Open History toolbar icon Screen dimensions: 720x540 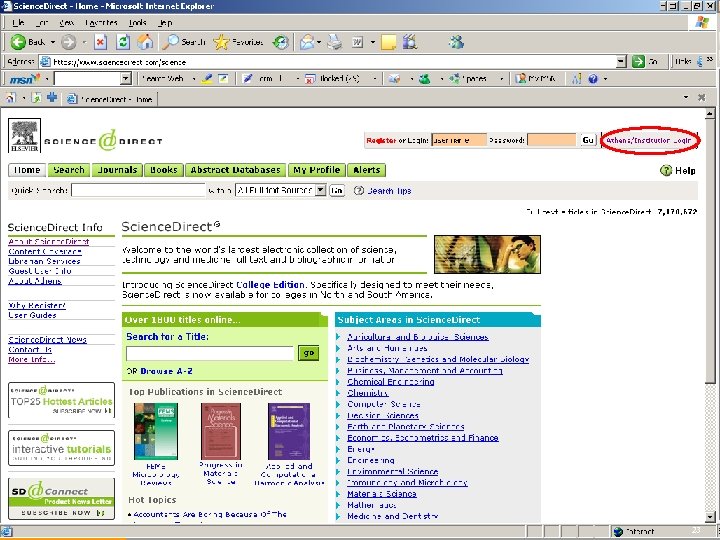[x=281, y=42]
